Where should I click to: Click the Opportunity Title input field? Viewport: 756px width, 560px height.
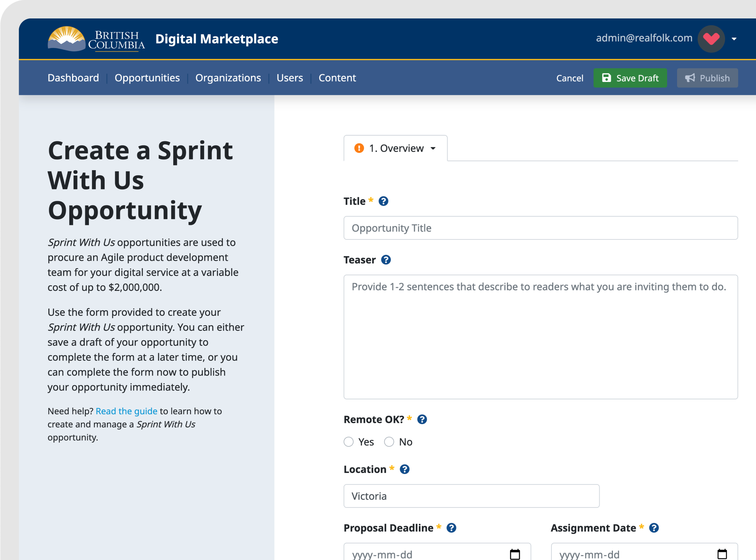[540, 228]
